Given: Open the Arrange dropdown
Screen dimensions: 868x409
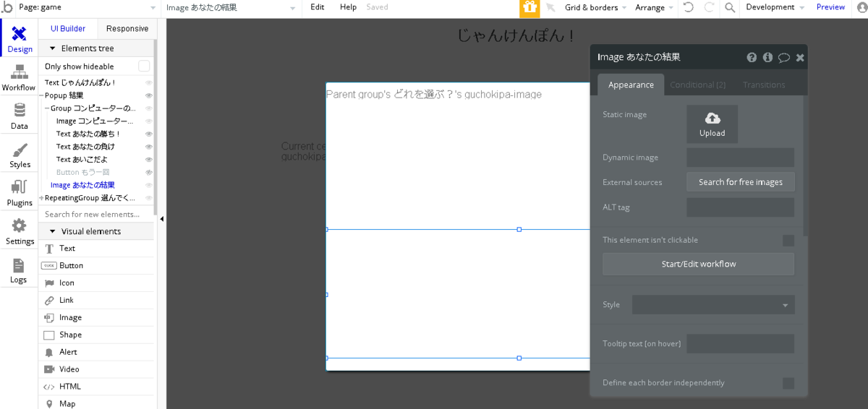Looking at the screenshot, I should click(654, 7).
